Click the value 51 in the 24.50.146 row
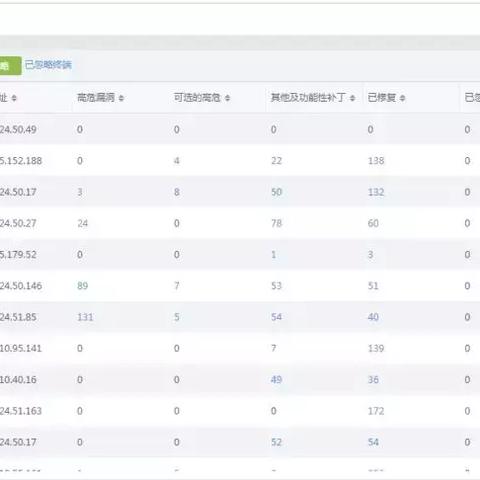Image resolution: width=480 pixels, height=480 pixels. point(373,286)
